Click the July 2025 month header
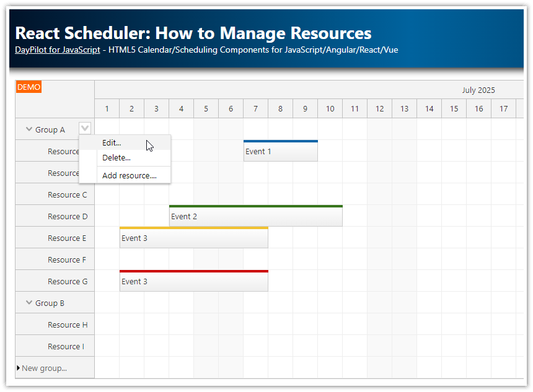 coord(478,90)
